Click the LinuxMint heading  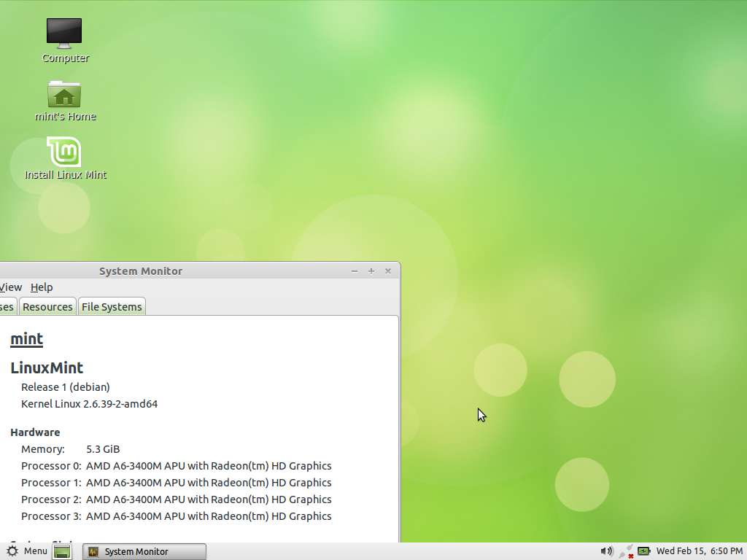tap(47, 367)
